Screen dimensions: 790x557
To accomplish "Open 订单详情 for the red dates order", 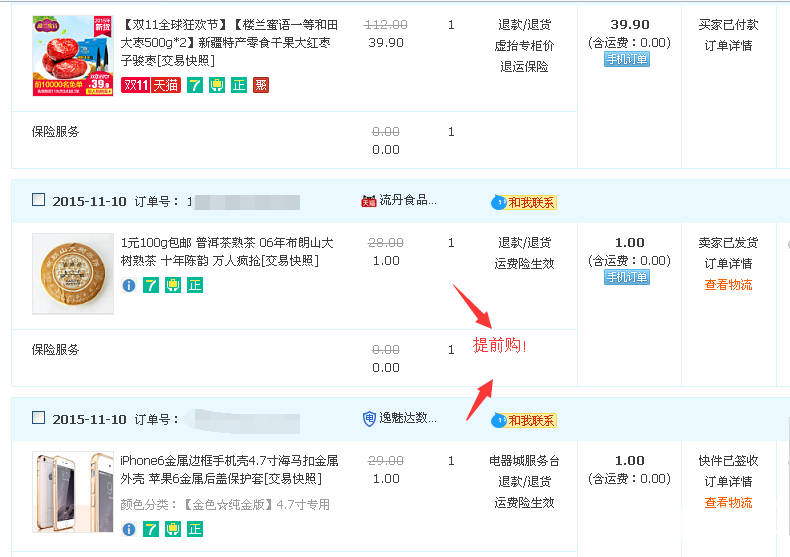I will click(728, 46).
